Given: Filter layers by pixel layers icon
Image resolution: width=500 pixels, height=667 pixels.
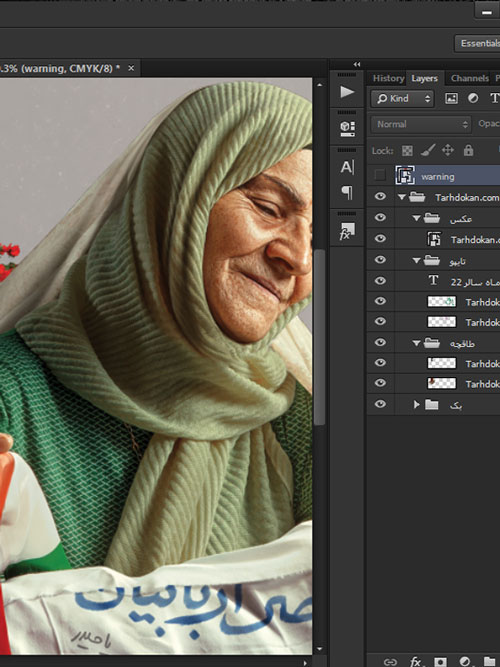Looking at the screenshot, I should pyautogui.click(x=451, y=98).
